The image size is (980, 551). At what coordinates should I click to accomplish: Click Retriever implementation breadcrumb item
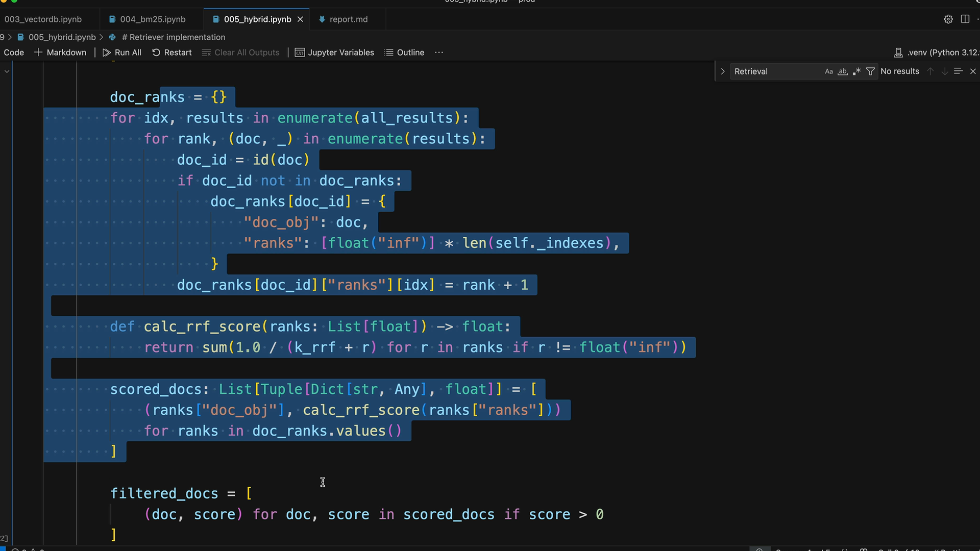[x=174, y=37]
